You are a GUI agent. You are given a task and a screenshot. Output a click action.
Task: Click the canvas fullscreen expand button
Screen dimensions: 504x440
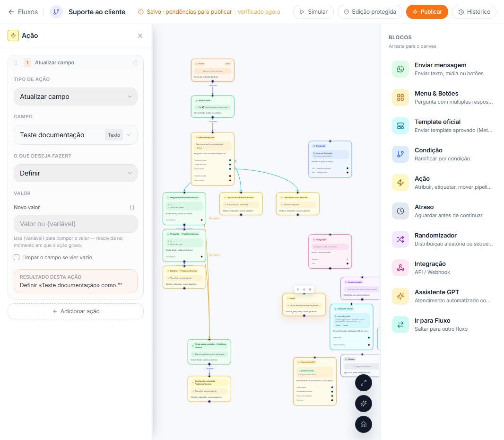tap(364, 383)
